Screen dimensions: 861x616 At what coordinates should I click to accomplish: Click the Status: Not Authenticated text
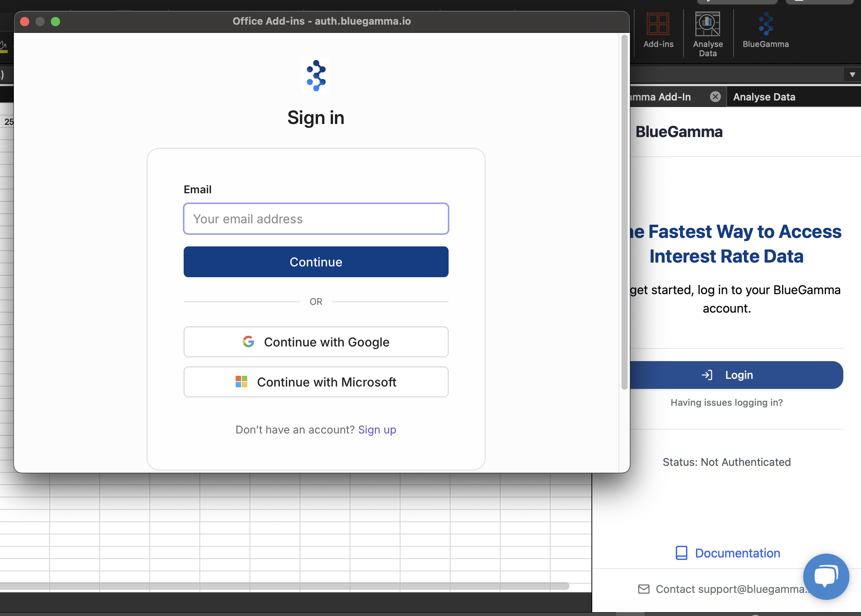(727, 462)
